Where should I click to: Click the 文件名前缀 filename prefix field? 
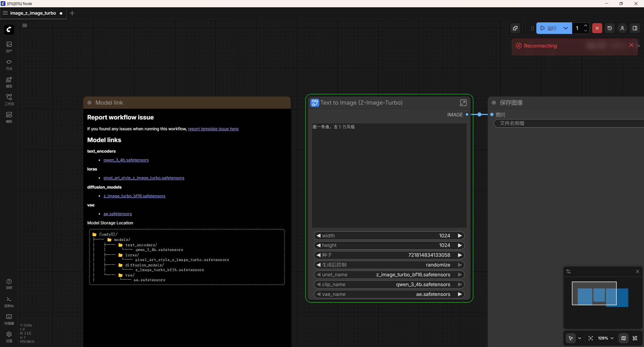569,123
